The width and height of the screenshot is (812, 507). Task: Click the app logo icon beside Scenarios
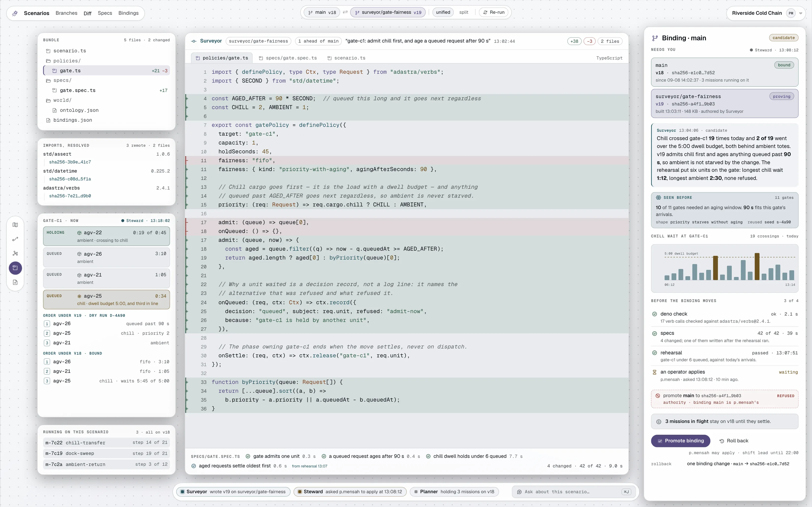[x=15, y=14]
